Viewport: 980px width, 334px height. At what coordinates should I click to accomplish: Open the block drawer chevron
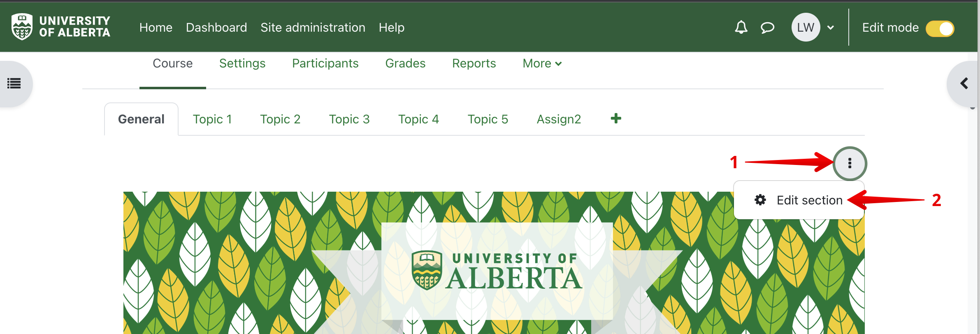[x=964, y=83]
